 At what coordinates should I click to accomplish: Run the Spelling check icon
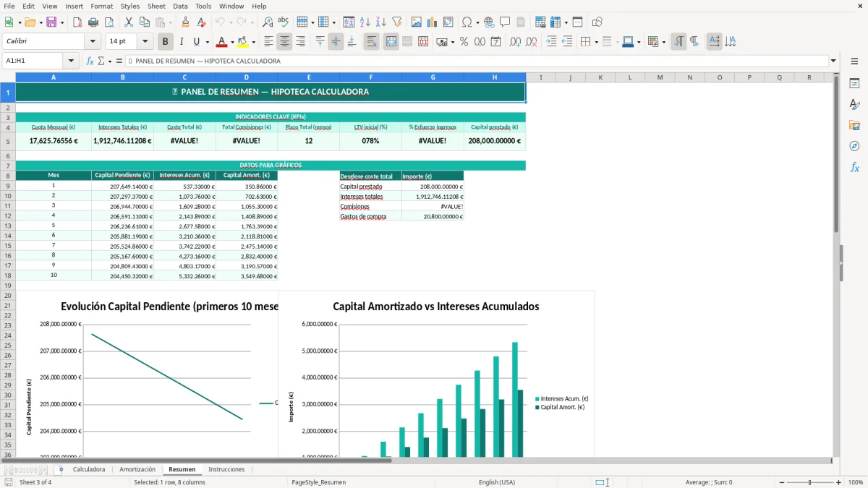coord(284,22)
